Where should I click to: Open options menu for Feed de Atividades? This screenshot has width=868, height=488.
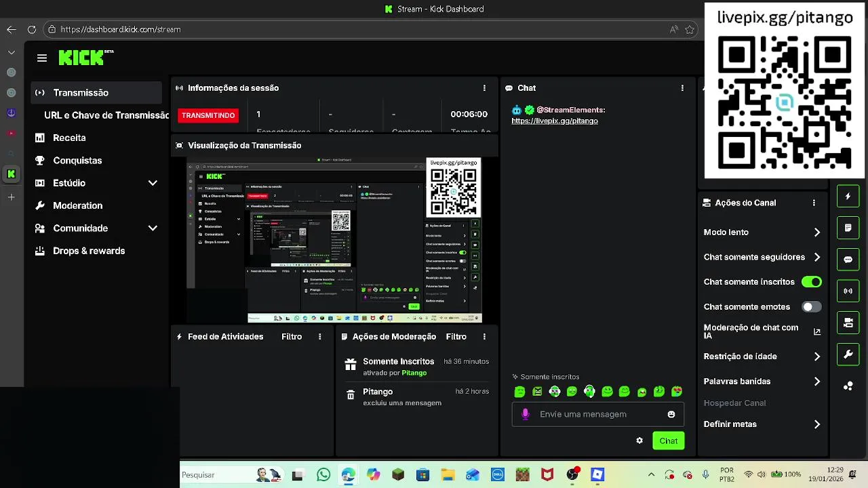click(x=320, y=337)
